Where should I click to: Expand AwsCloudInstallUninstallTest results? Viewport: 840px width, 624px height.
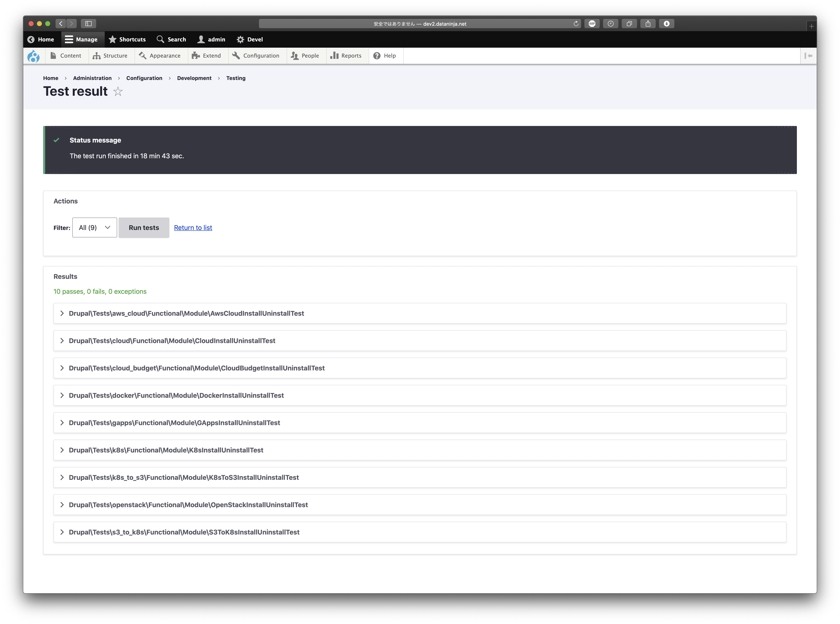click(186, 313)
